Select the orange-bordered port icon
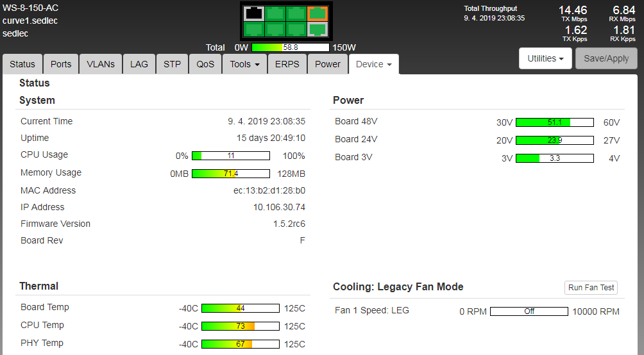The height and width of the screenshot is (355, 644). tap(317, 13)
